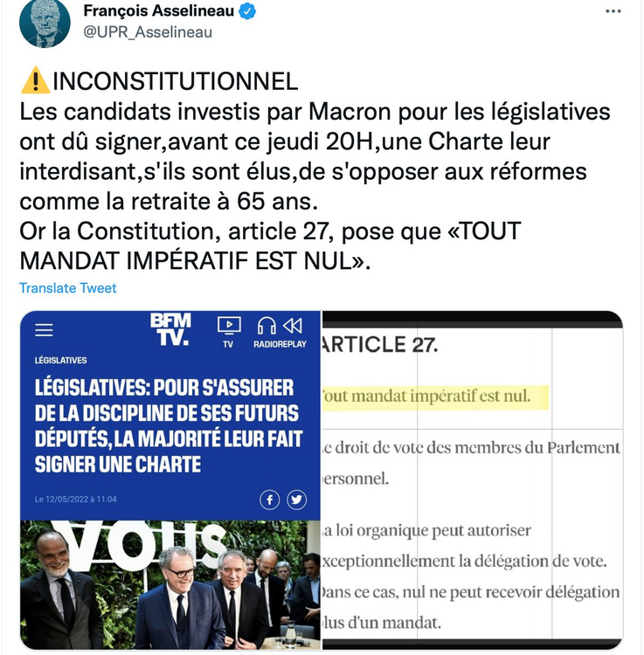Click the rewind replay icon
644x655 pixels.
coord(293,326)
